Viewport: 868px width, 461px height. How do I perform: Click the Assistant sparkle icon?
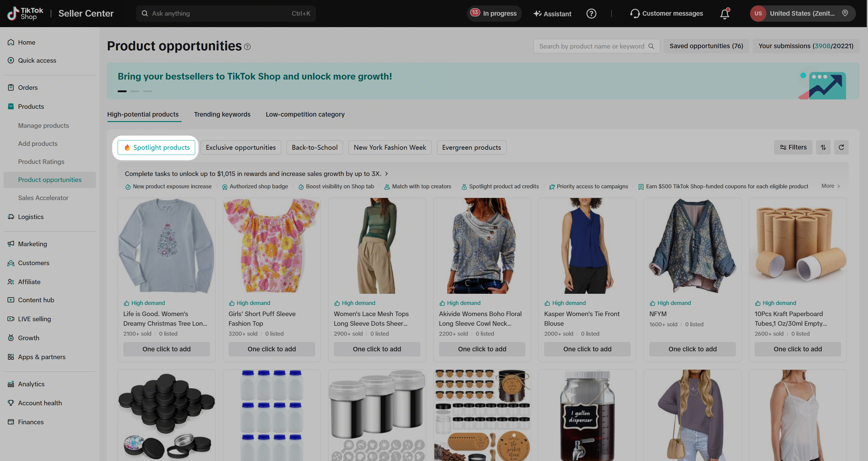click(537, 14)
